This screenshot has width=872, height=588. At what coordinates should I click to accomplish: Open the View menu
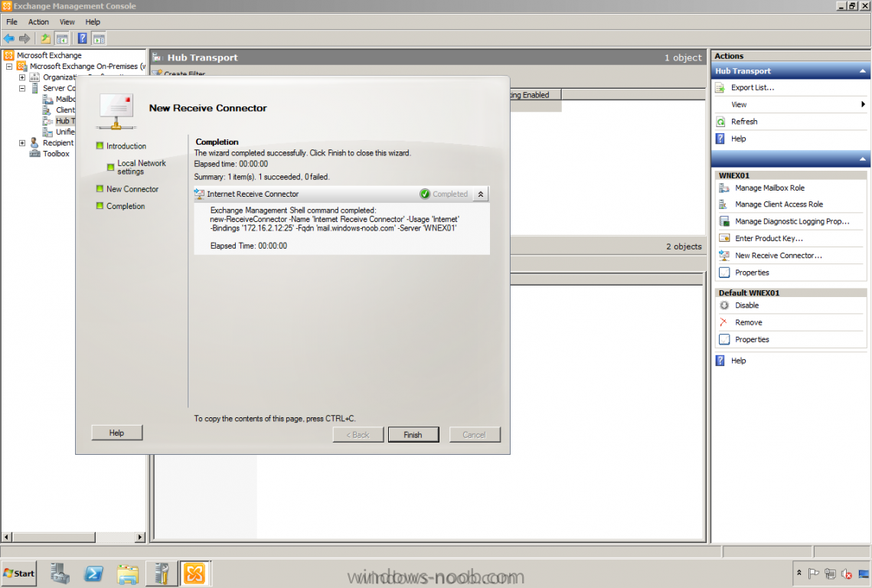click(x=67, y=21)
